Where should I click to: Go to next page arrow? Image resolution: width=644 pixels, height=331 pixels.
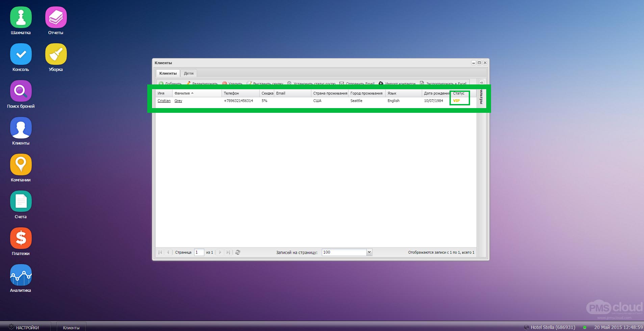220,252
